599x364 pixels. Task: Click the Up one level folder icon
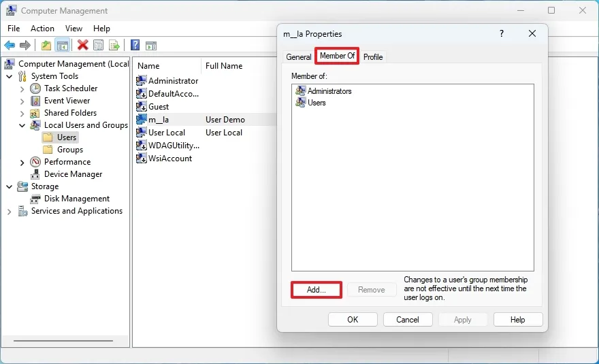pyautogui.click(x=46, y=46)
